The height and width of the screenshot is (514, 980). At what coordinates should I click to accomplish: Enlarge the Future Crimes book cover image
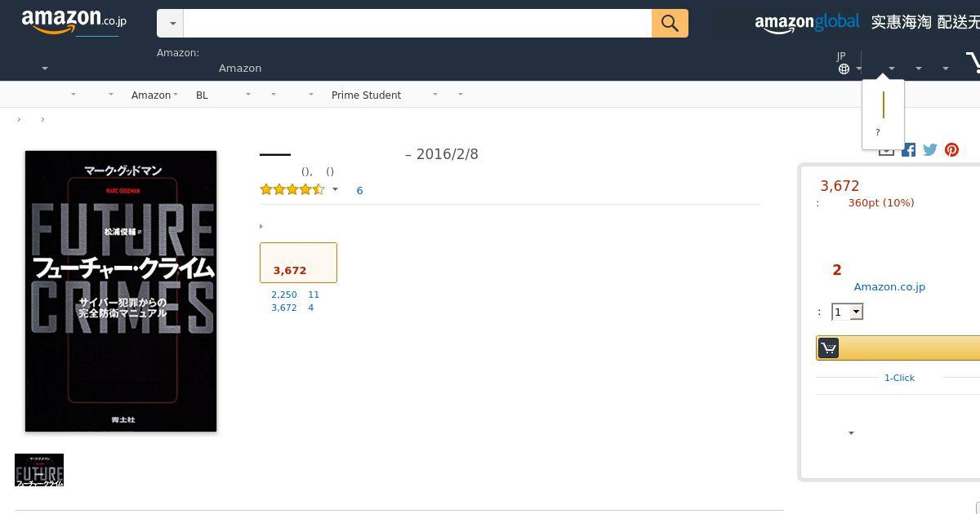click(121, 291)
